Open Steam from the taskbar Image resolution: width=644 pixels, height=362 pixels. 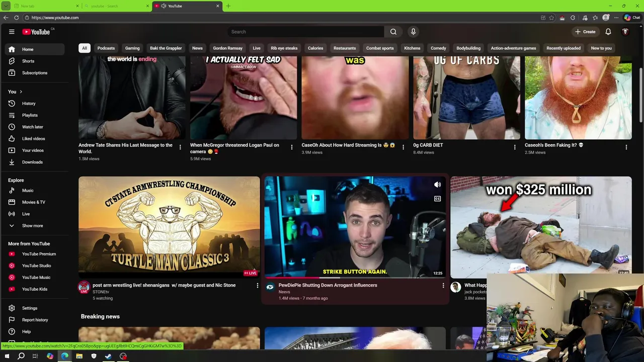coord(108,356)
